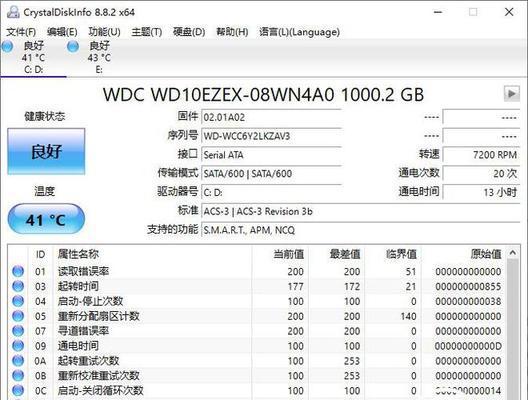The width and height of the screenshot is (528, 400).
Task: Select the 07 寻道错误率 attribute row
Action: point(257,331)
